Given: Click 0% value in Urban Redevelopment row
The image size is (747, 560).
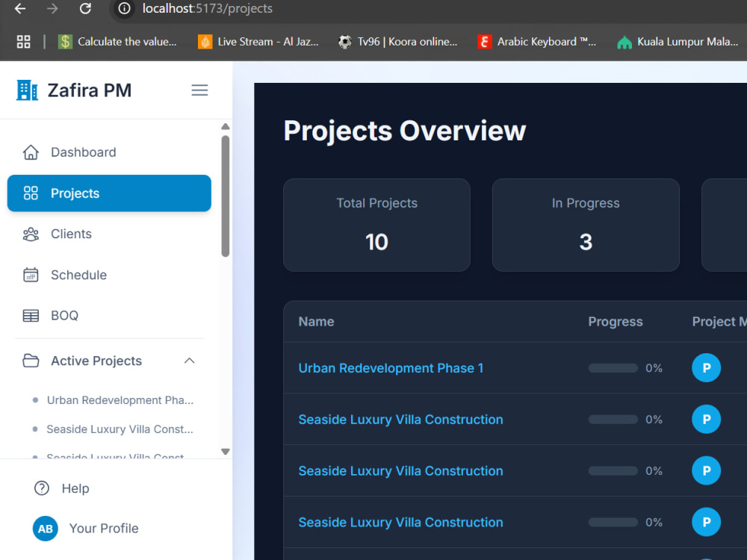Looking at the screenshot, I should click(654, 368).
